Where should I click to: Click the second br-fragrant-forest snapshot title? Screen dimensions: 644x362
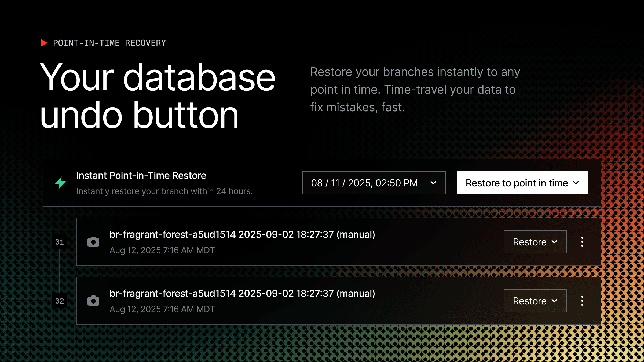point(242,294)
